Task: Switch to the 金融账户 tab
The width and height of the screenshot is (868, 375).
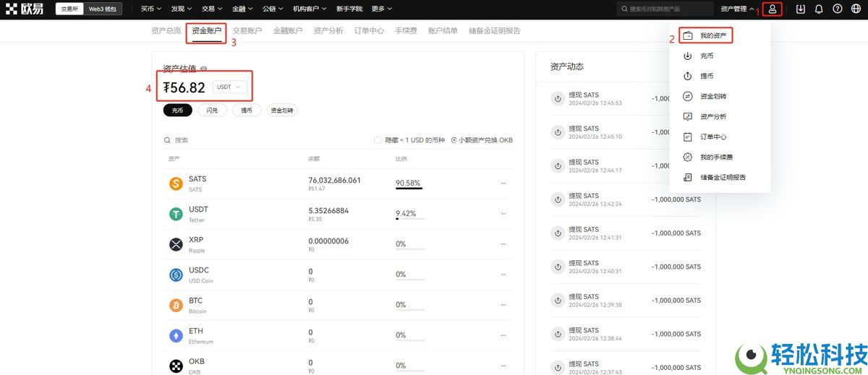Action: [x=288, y=31]
